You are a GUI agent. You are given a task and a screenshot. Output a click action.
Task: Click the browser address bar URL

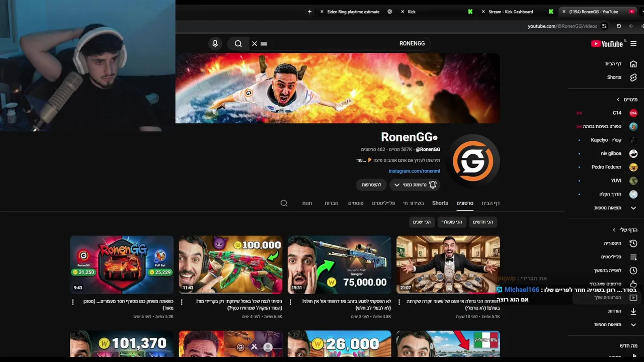coord(562,26)
